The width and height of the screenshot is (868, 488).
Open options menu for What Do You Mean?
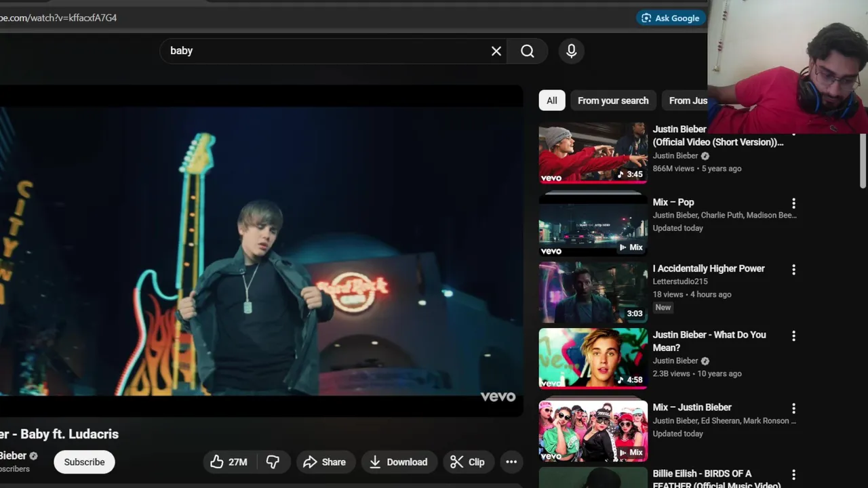793,336
